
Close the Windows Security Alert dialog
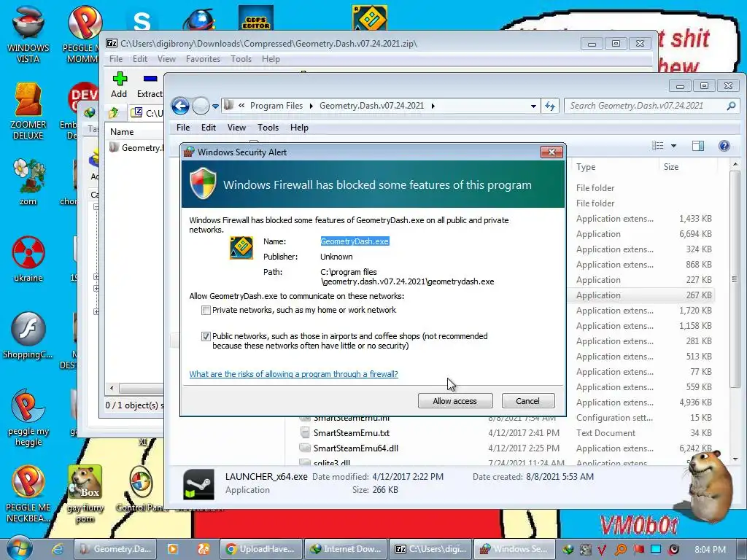tap(551, 152)
